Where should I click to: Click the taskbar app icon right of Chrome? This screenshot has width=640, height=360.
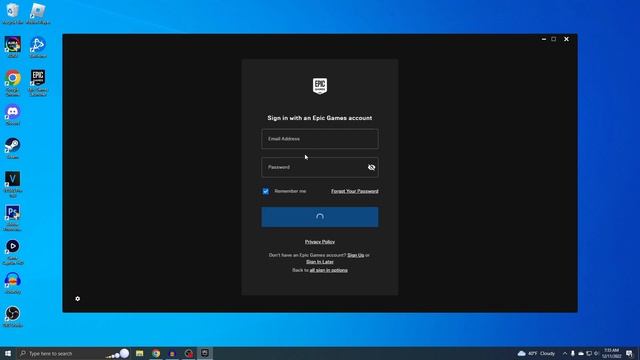(x=172, y=353)
